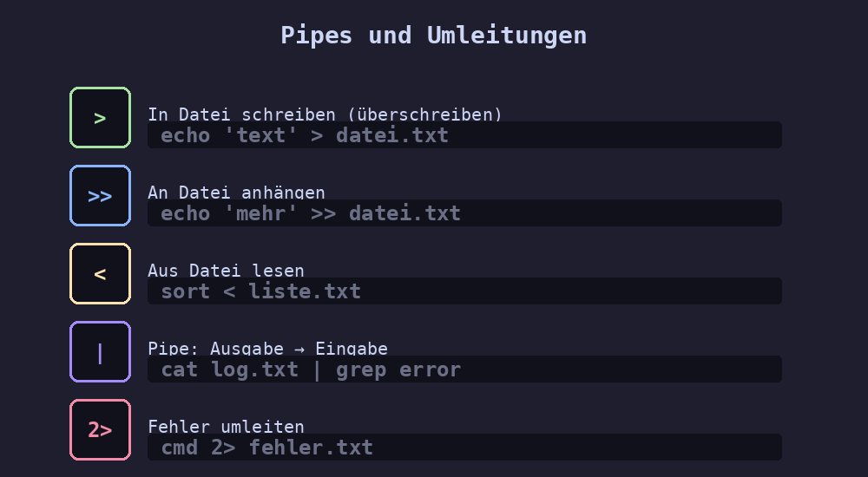
Task: Click the 'In Datei schreiben (überschreiben)' label
Action: (x=325, y=114)
